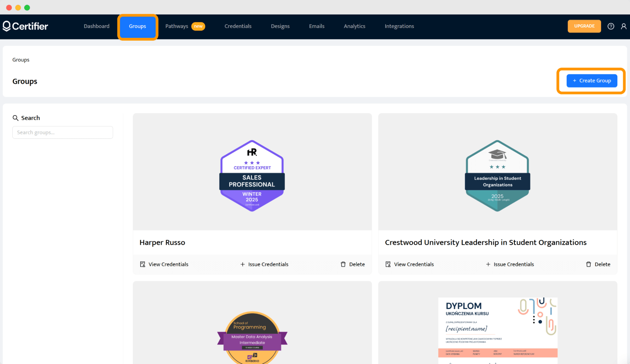Click the search magnifier icon

[x=15, y=118]
